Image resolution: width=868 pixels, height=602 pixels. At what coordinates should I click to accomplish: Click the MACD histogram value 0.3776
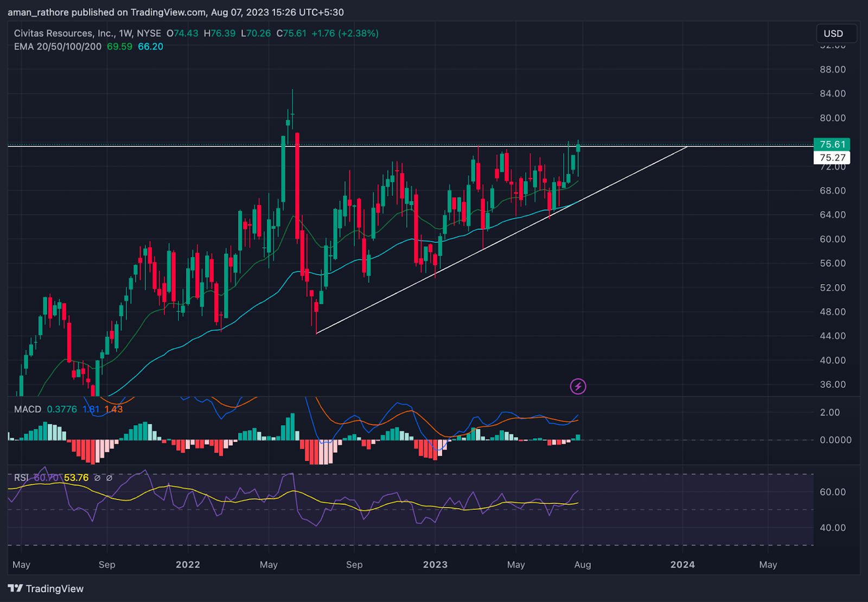coord(62,409)
